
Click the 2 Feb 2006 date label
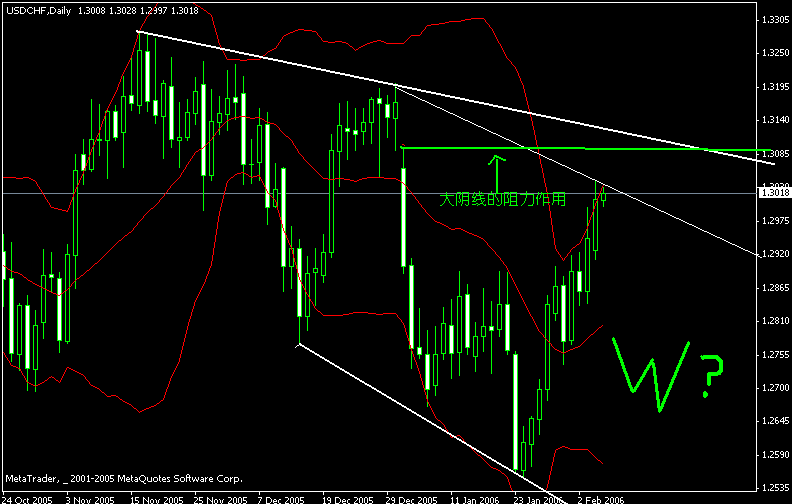pos(601,499)
